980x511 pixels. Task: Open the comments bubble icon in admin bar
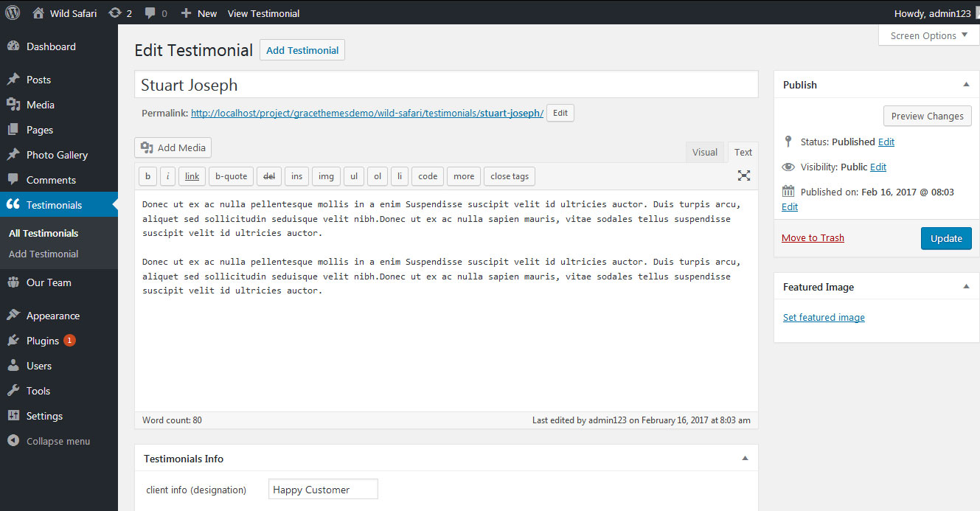(x=150, y=13)
